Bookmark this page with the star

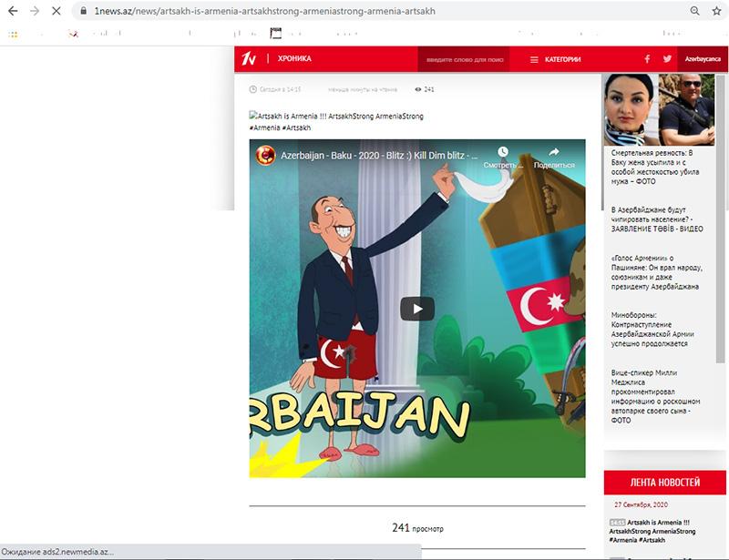coord(717,11)
